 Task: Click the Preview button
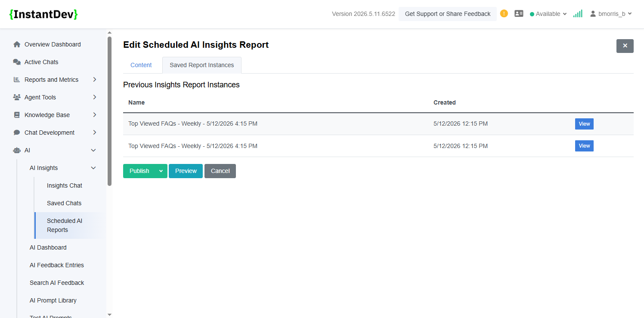pos(186,171)
